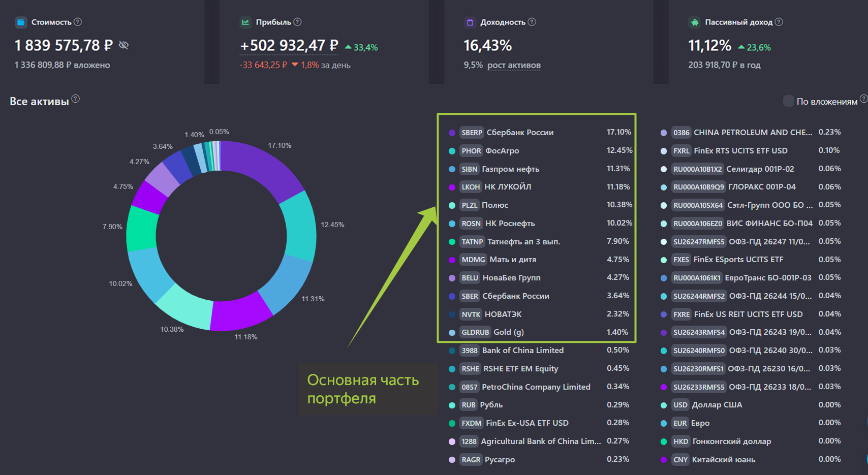Select the Gold (g) asset name
868x475 pixels.
pos(509,332)
